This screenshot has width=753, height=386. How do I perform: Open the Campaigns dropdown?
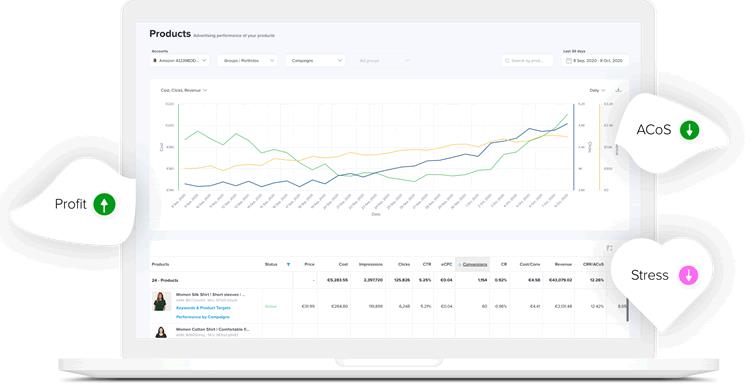pos(316,60)
